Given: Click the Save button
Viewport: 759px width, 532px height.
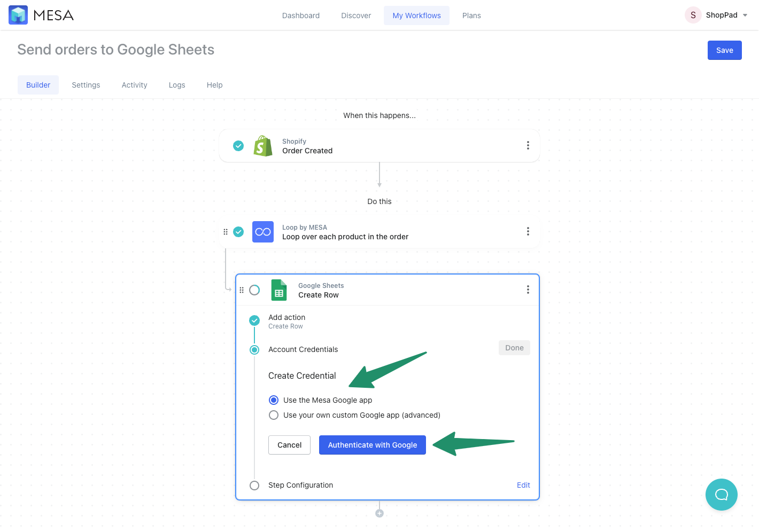Looking at the screenshot, I should (725, 50).
